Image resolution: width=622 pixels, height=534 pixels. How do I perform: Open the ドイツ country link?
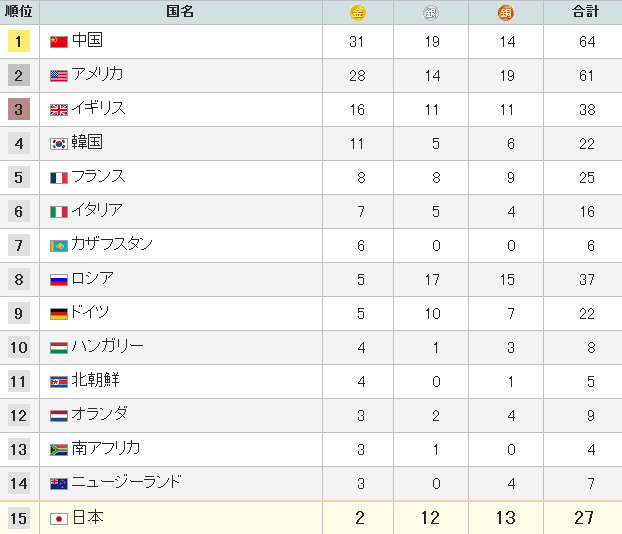(x=90, y=313)
